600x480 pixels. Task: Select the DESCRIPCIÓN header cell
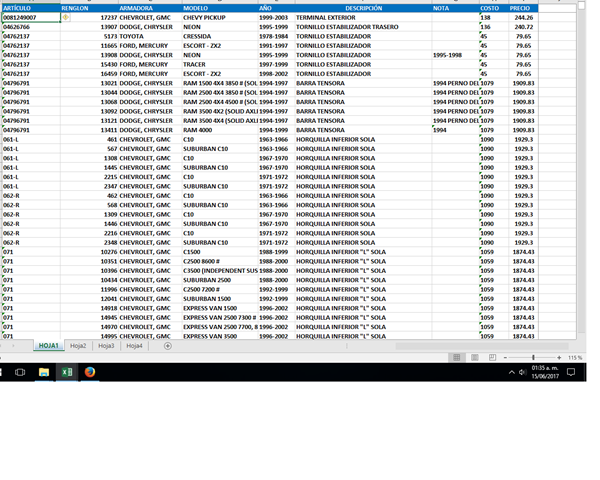[x=364, y=8]
